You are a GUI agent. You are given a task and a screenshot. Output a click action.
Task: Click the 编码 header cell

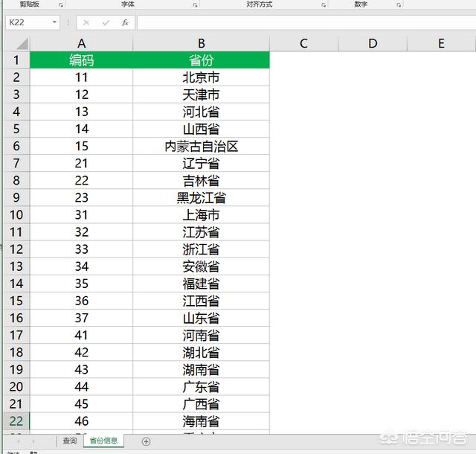[81, 60]
